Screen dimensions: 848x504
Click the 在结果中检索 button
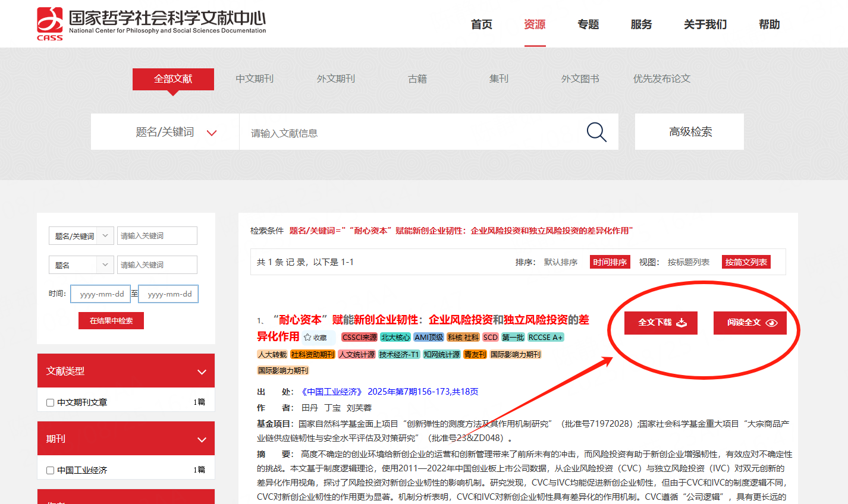tap(111, 321)
